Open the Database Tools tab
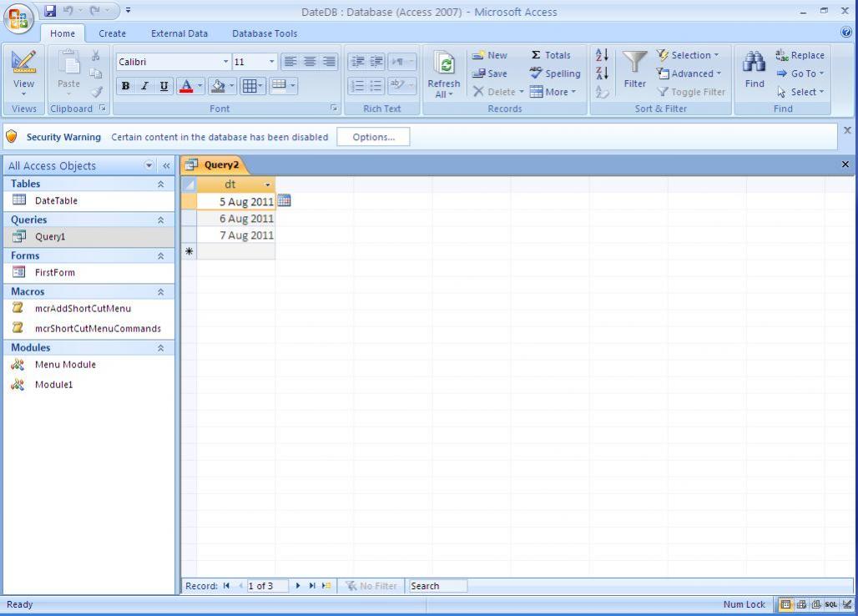858x616 pixels. coord(265,33)
